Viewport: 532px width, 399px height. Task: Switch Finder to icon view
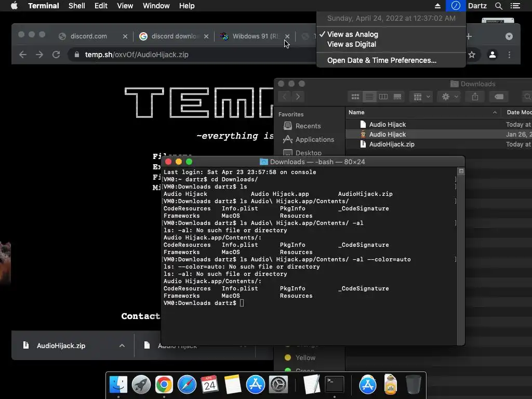(x=355, y=97)
